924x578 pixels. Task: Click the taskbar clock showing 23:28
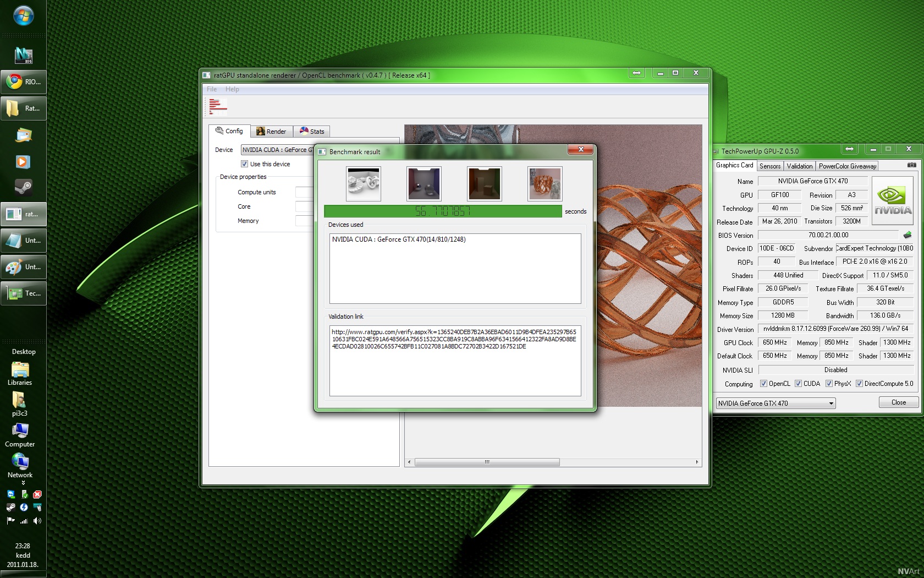pos(23,546)
